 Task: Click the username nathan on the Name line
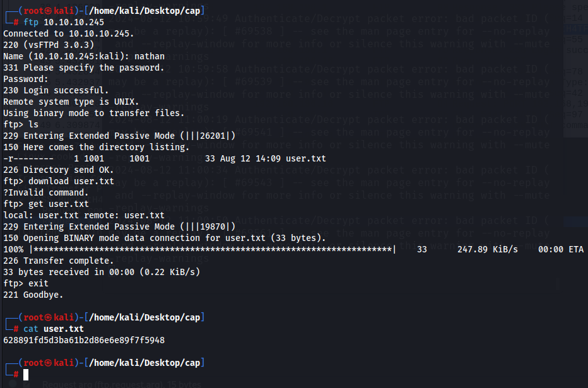tap(150, 57)
